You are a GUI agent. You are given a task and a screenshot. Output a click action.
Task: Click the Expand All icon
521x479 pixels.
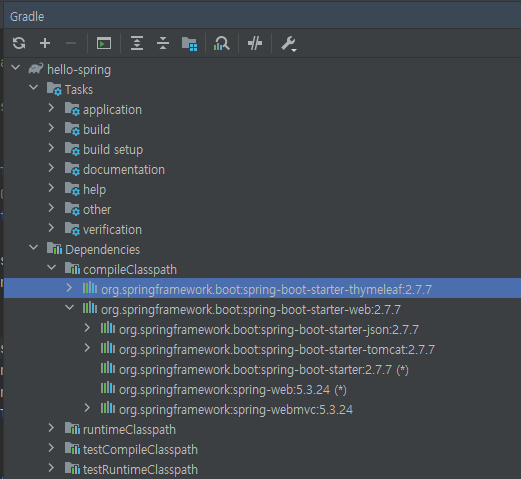click(x=137, y=43)
